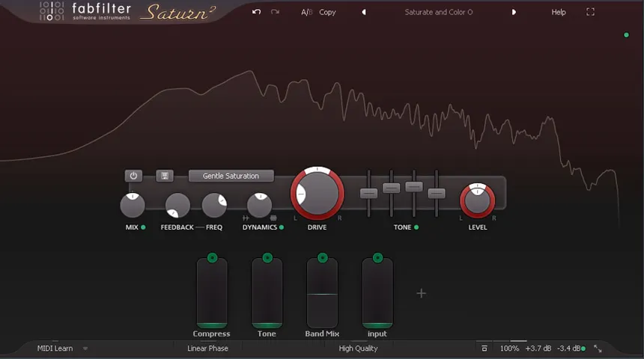644x359 pixels.
Task: Toggle the A/B comparison button
Action: pyautogui.click(x=307, y=12)
